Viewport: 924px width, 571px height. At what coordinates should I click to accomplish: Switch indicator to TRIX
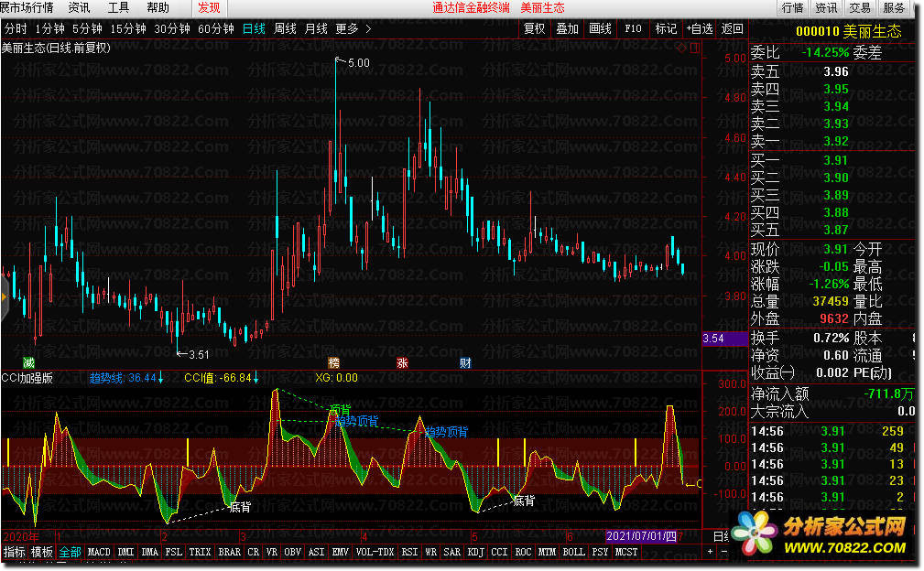coord(200,552)
